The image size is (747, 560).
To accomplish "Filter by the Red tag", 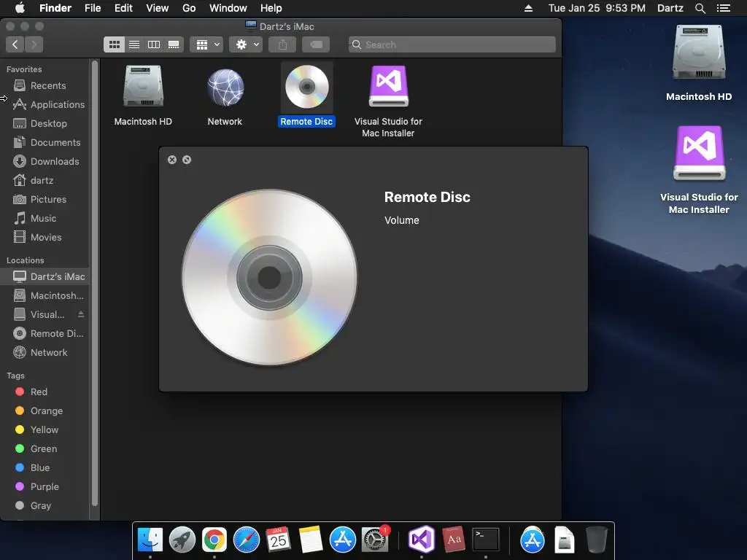I will point(44,392).
